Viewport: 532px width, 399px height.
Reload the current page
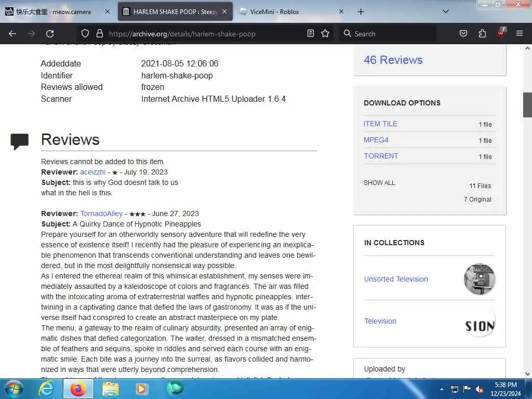(x=50, y=34)
